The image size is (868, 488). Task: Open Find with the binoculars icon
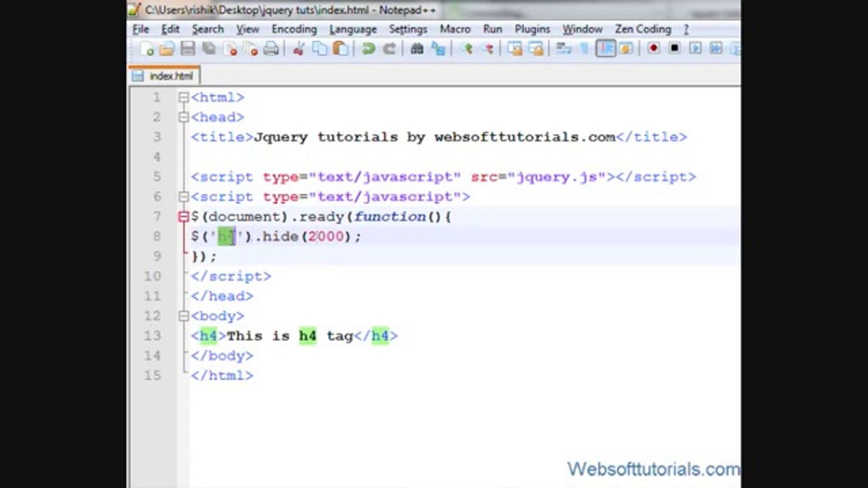click(x=417, y=49)
